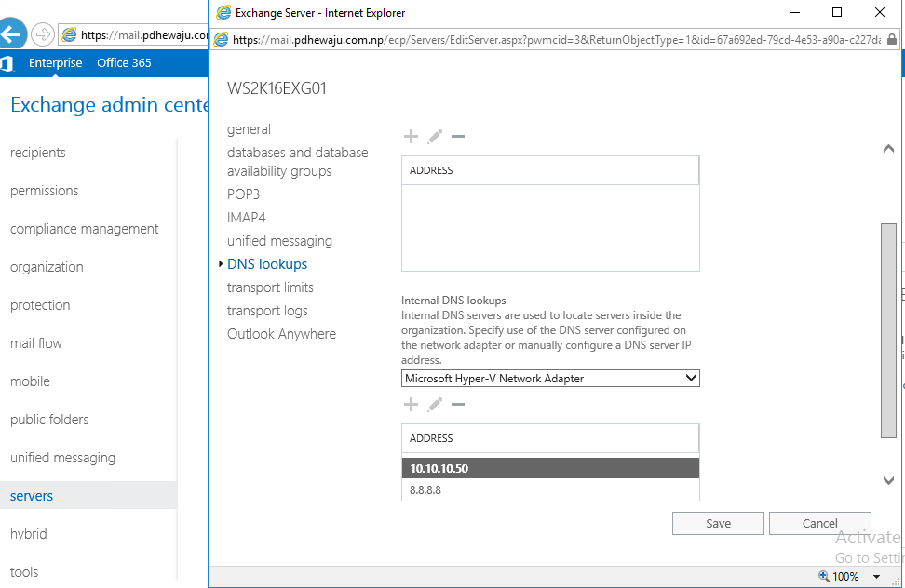Image resolution: width=905 pixels, height=588 pixels.
Task: Click the scroll up arrow of the dialog scrollbar
Action: point(888,149)
